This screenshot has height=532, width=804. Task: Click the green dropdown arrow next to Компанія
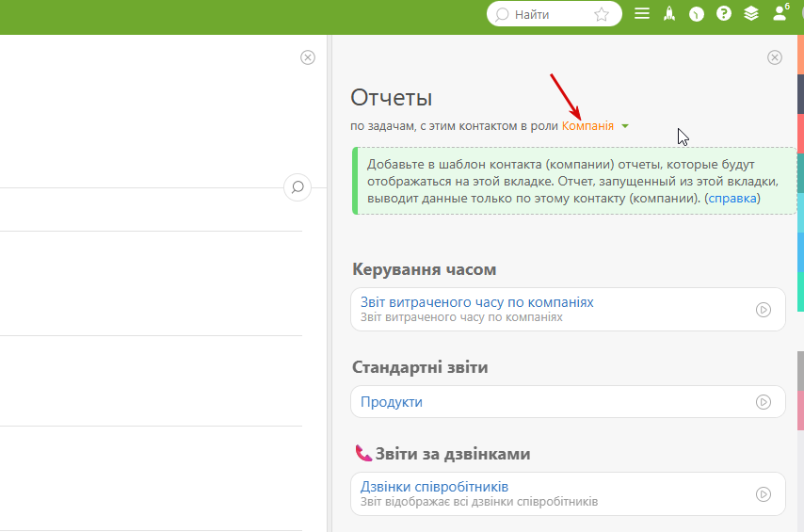click(x=625, y=126)
